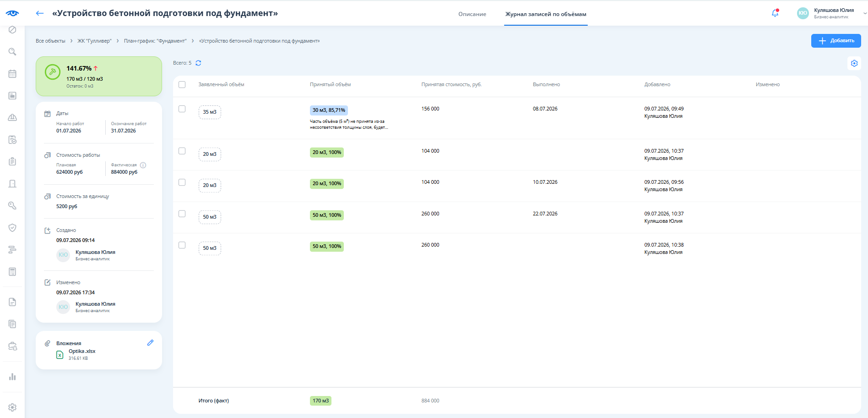Click the 156 000 accepted cost value
868x418 pixels.
point(430,109)
